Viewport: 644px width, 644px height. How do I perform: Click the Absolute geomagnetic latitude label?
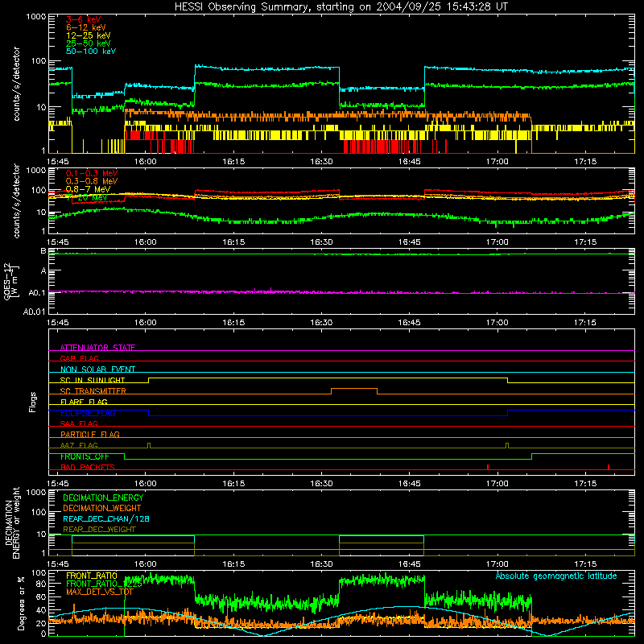pyautogui.click(x=556, y=576)
